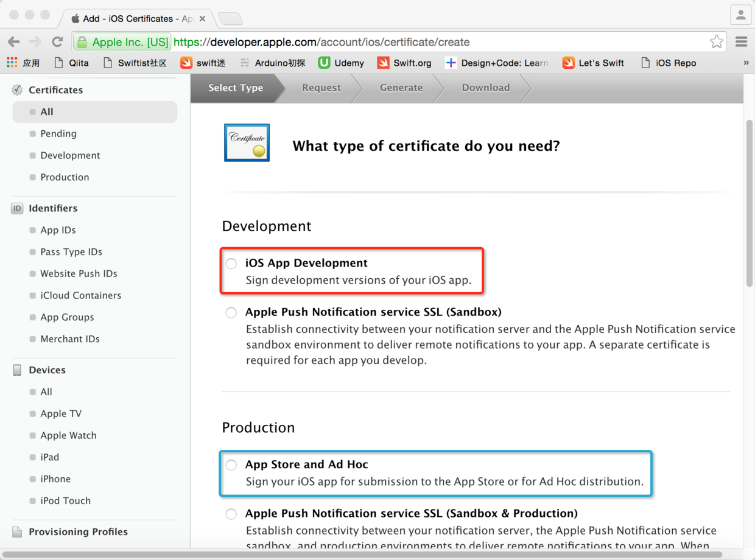Image resolution: width=755 pixels, height=560 pixels.
Task: Open the iOS Repo bookmark
Action: pos(669,63)
